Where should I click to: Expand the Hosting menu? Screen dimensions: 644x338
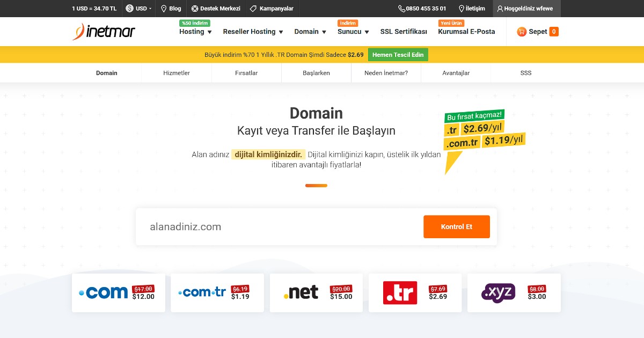(195, 32)
